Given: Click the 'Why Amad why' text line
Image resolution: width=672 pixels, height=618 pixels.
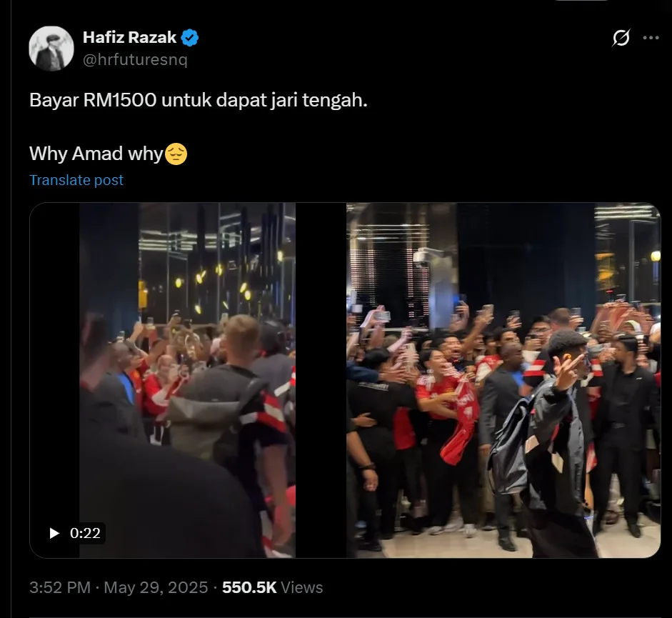Looking at the screenshot, I should tap(96, 154).
